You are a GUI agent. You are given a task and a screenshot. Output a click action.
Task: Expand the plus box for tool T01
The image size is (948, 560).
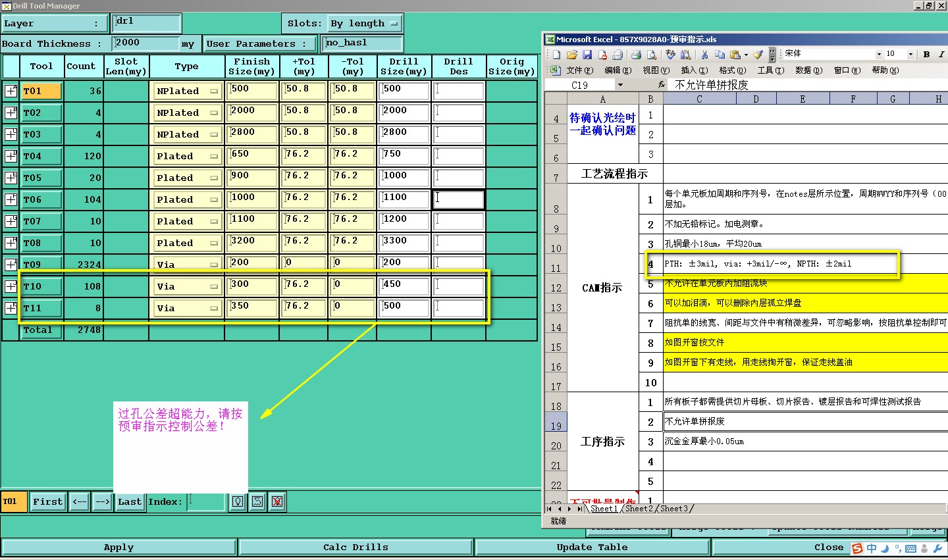11,91
